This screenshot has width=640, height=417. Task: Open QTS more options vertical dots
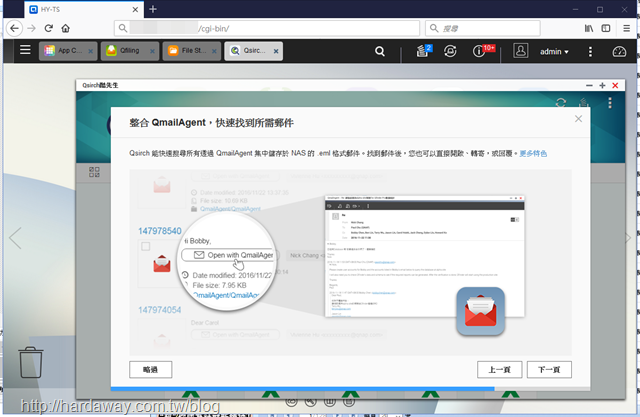tap(590, 51)
